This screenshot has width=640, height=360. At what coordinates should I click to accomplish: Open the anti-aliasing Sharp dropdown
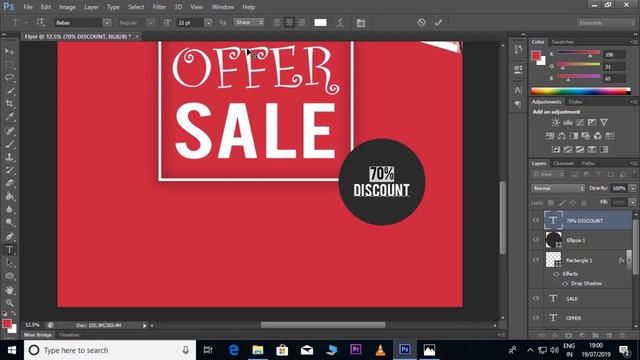249,22
